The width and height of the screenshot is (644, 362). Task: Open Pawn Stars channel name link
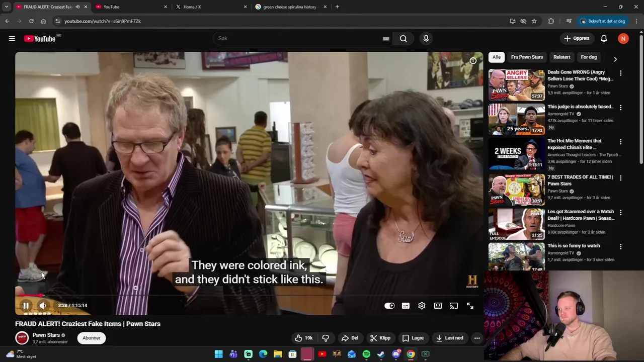pos(46,335)
